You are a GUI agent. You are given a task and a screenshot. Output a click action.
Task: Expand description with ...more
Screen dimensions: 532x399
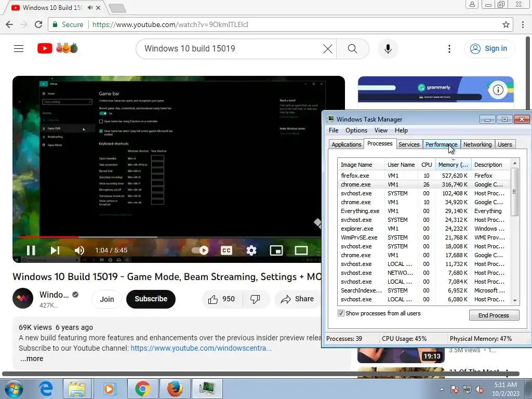click(x=32, y=358)
